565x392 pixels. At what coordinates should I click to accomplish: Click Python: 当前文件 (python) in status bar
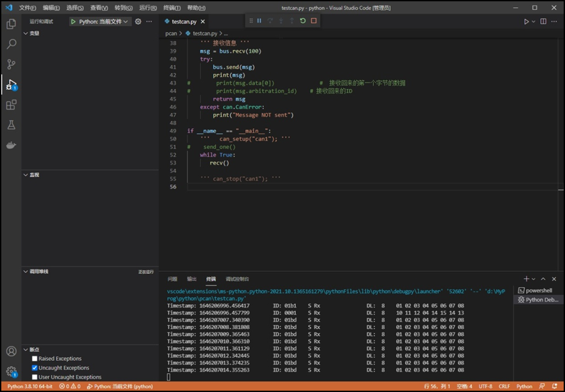click(120, 387)
